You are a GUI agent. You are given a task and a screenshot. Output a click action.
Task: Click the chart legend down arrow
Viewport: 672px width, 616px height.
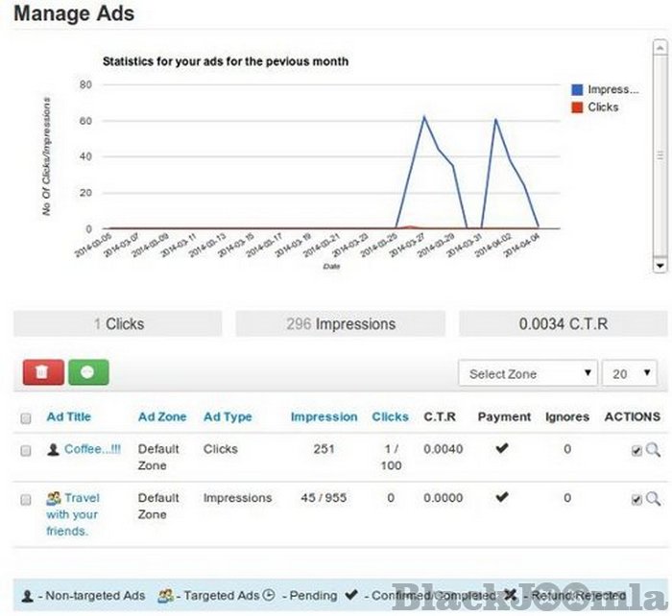coord(660,263)
